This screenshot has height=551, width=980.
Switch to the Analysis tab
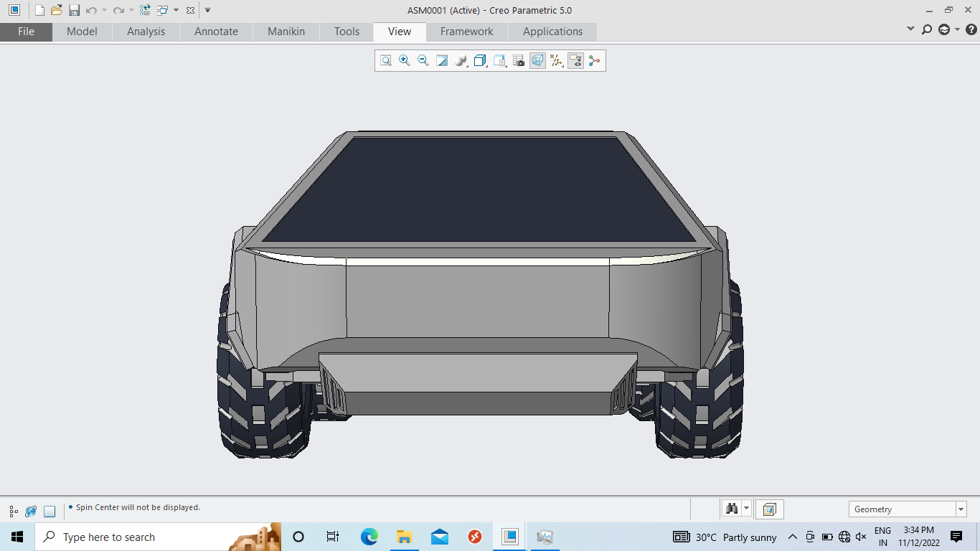coord(146,32)
